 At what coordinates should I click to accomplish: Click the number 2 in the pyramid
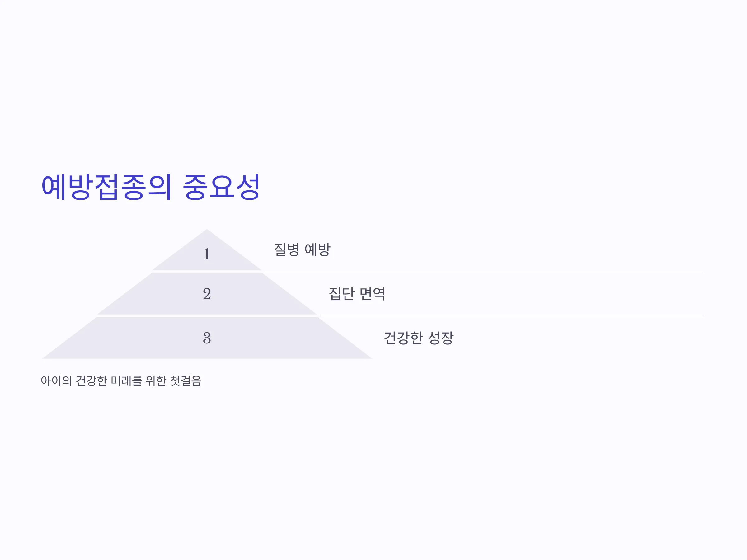207,294
